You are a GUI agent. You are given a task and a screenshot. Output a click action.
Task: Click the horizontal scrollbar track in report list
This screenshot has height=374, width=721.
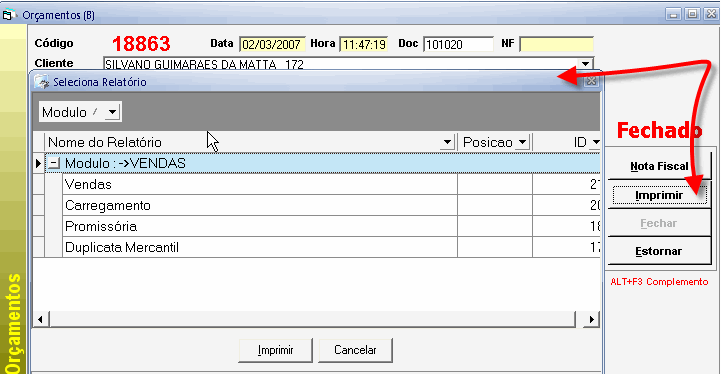coord(312,319)
